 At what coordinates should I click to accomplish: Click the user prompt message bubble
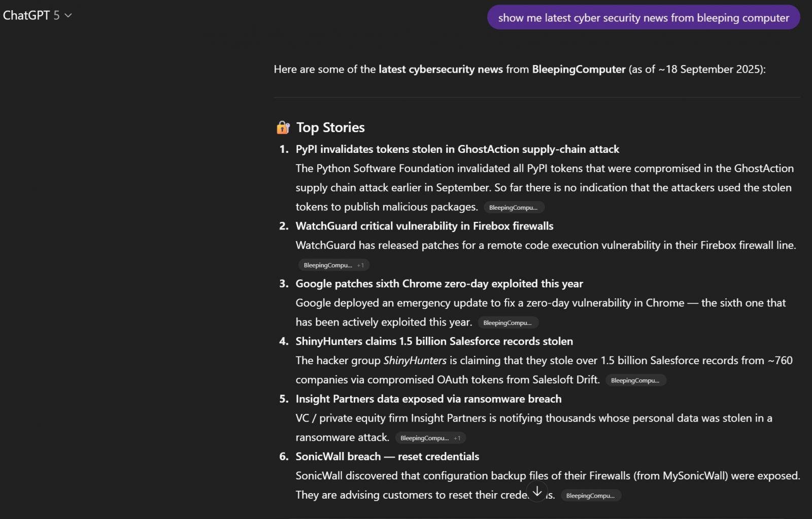coord(643,18)
